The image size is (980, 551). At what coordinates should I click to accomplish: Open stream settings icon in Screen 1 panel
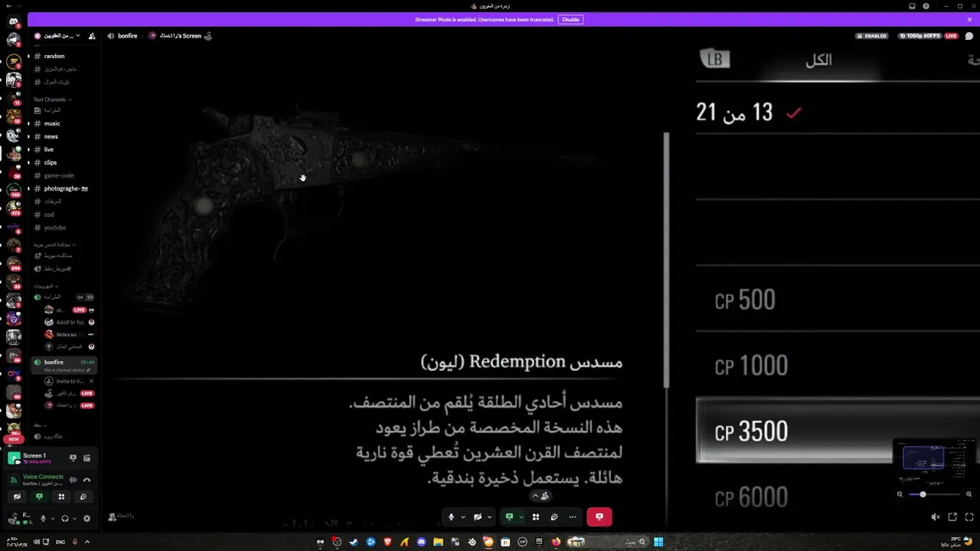coord(87,458)
